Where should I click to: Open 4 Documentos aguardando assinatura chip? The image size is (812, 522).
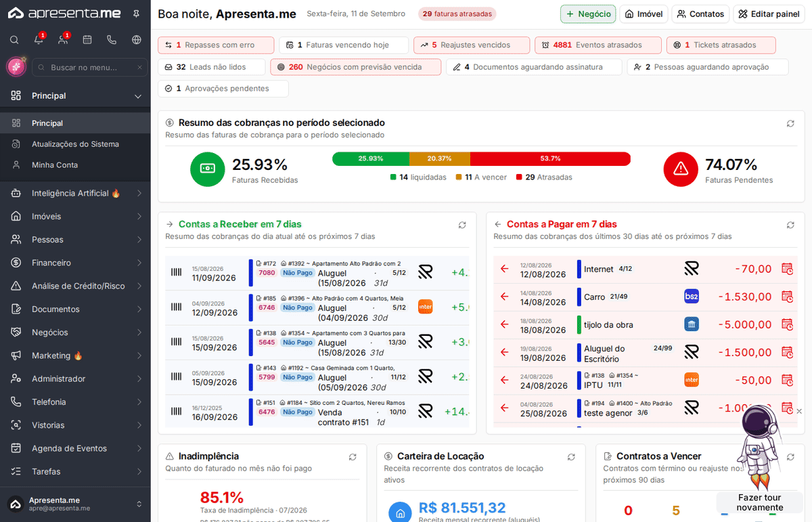pos(534,67)
